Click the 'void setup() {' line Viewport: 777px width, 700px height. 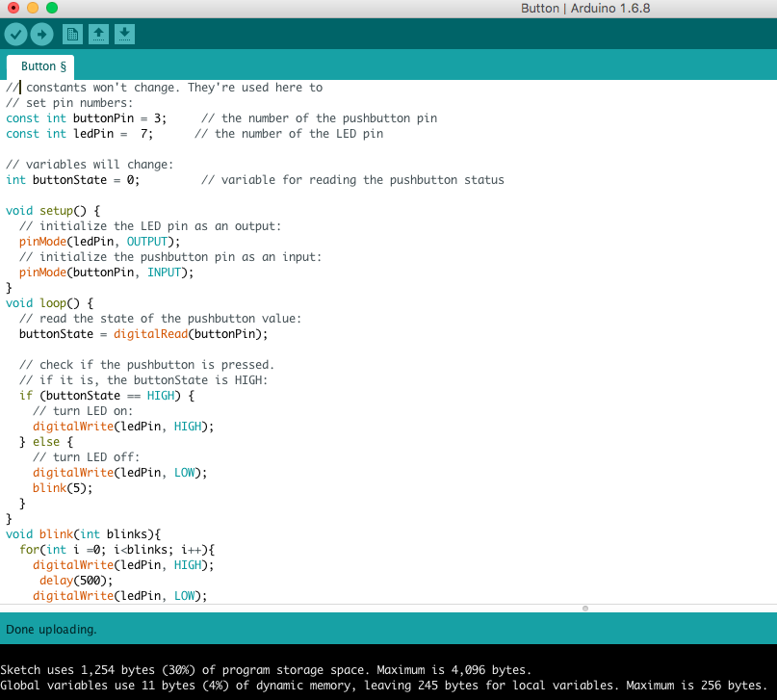point(53,211)
